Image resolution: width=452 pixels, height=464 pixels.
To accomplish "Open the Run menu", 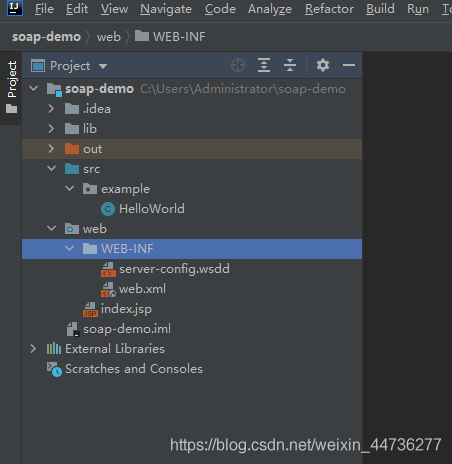I will pyautogui.click(x=418, y=9).
